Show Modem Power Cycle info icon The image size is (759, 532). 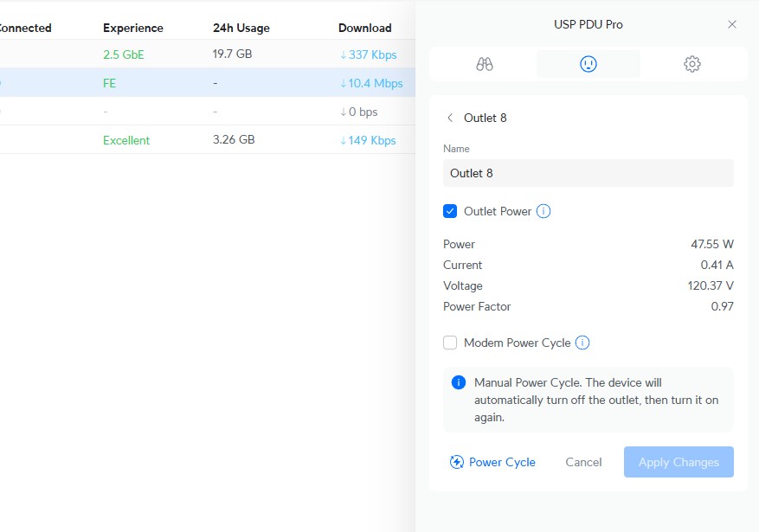582,343
